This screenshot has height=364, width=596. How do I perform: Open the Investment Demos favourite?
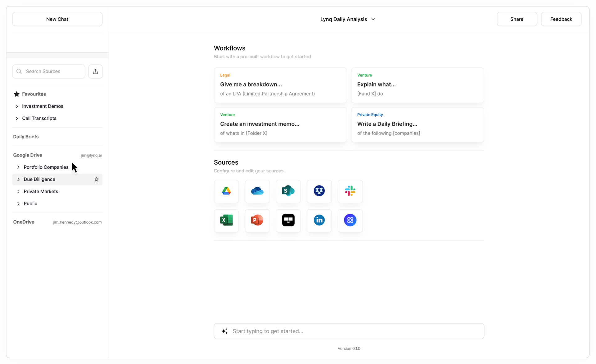(x=43, y=106)
